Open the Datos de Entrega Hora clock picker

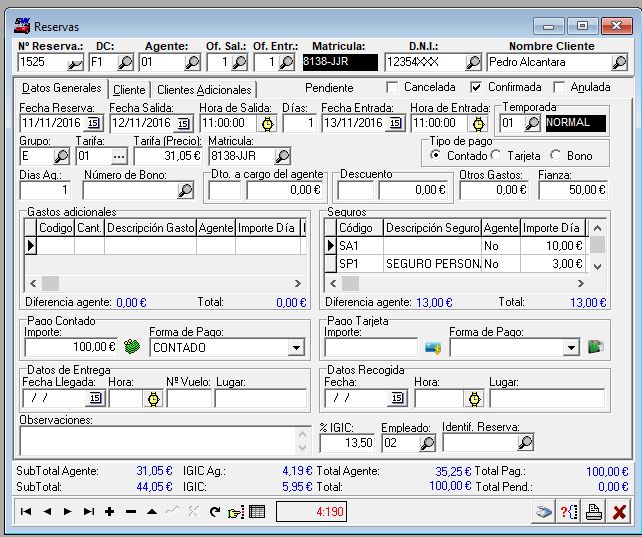tap(153, 399)
